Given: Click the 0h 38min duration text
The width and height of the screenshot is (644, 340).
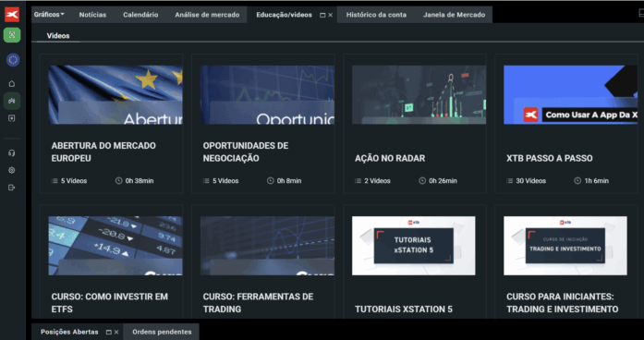Looking at the screenshot, I should [140, 181].
